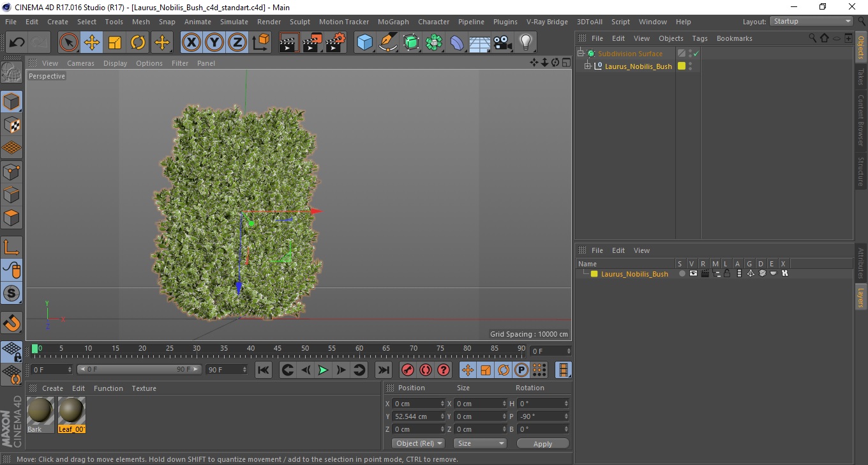Image resolution: width=868 pixels, height=465 pixels.
Task: Add an Array modeling object
Action: click(434, 43)
